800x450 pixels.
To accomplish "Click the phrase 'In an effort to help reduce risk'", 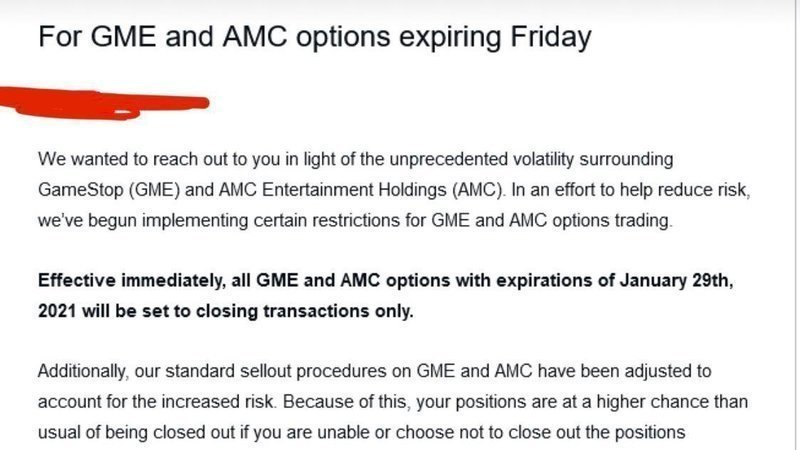I will (630, 190).
